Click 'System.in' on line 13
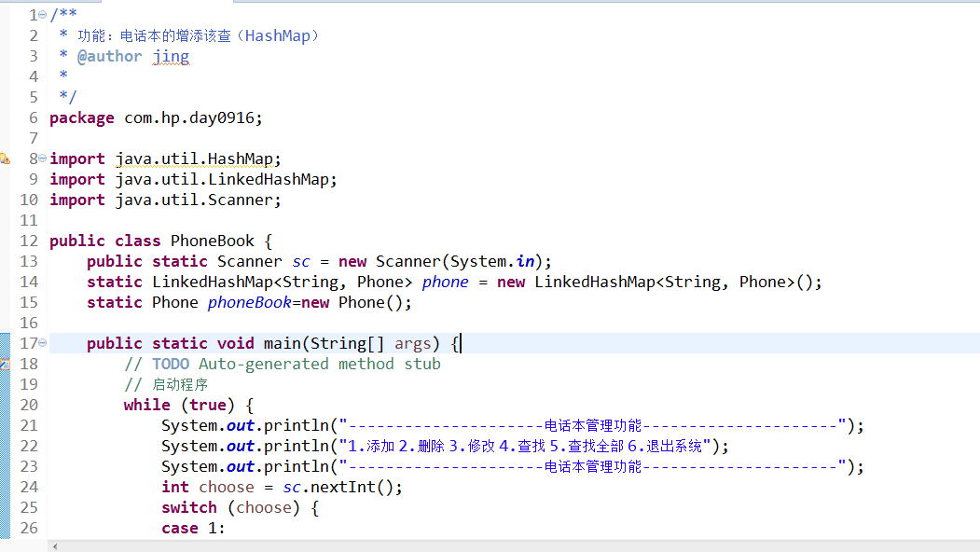The width and height of the screenshot is (980, 552). (x=492, y=261)
